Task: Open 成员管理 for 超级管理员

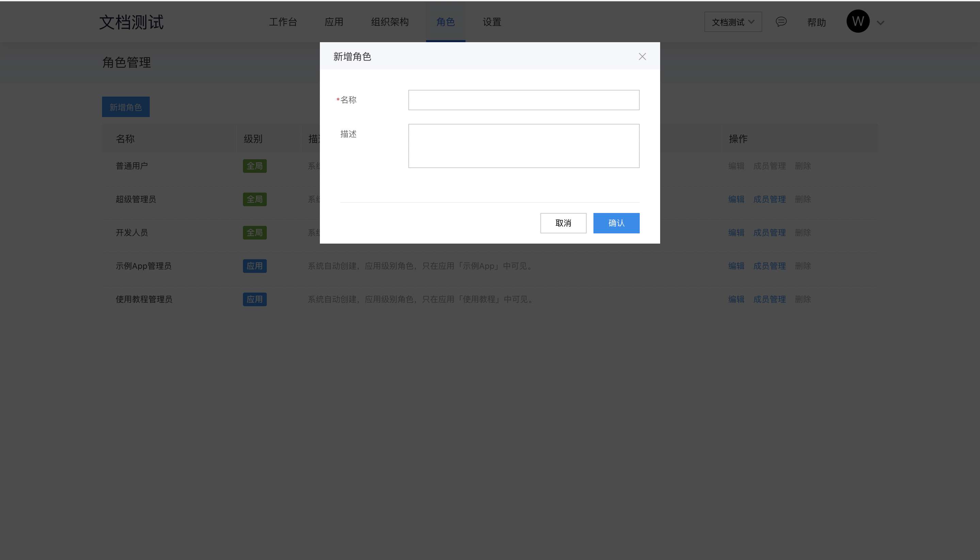Action: [x=769, y=199]
